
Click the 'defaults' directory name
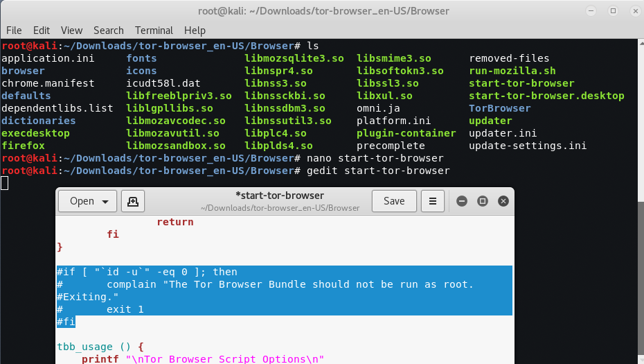[x=26, y=96]
